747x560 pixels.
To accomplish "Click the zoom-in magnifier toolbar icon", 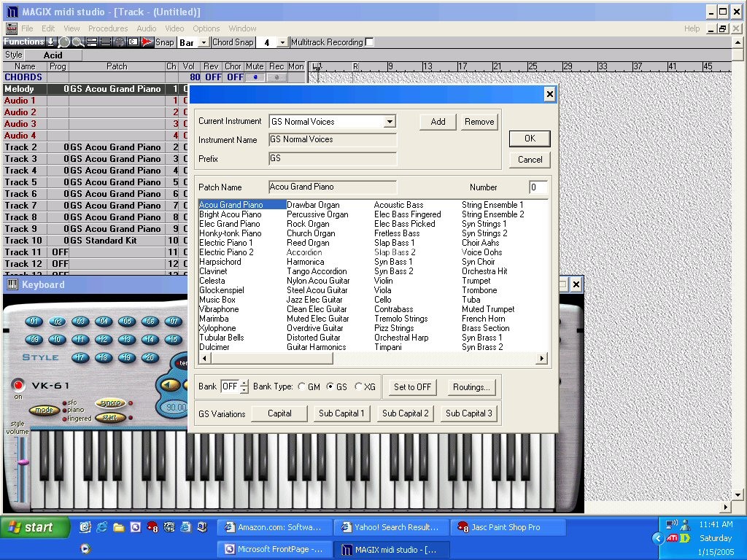I will [x=64, y=42].
